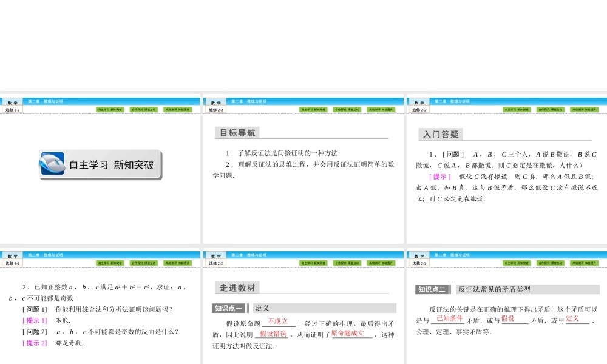
Task: Click the blue sphere icon beside 自主学习 新知突破
Action: point(53,164)
